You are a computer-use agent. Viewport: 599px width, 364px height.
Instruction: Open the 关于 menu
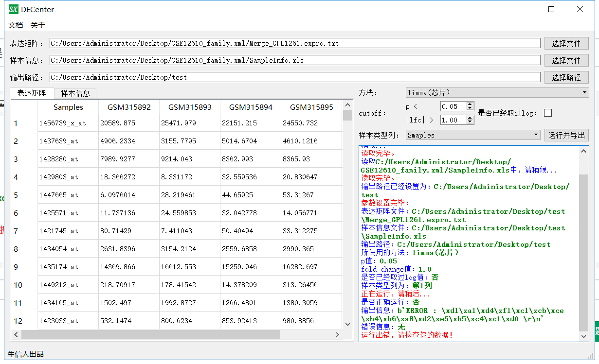point(38,25)
